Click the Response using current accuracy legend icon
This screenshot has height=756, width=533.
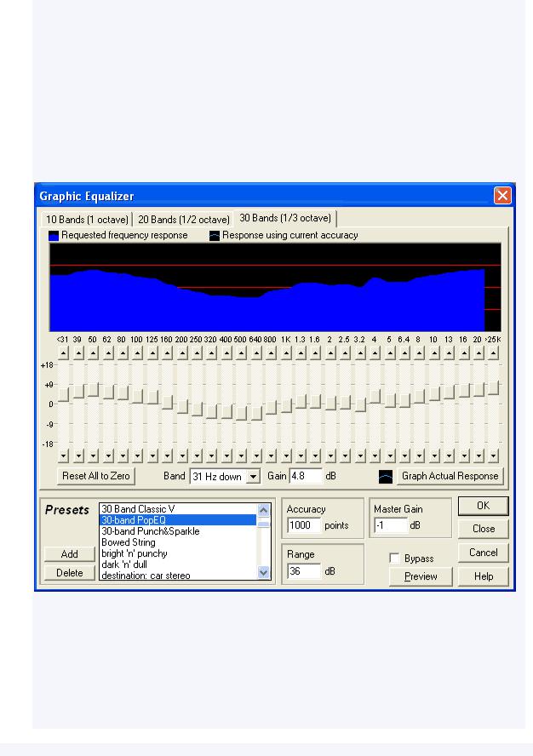[x=215, y=235]
